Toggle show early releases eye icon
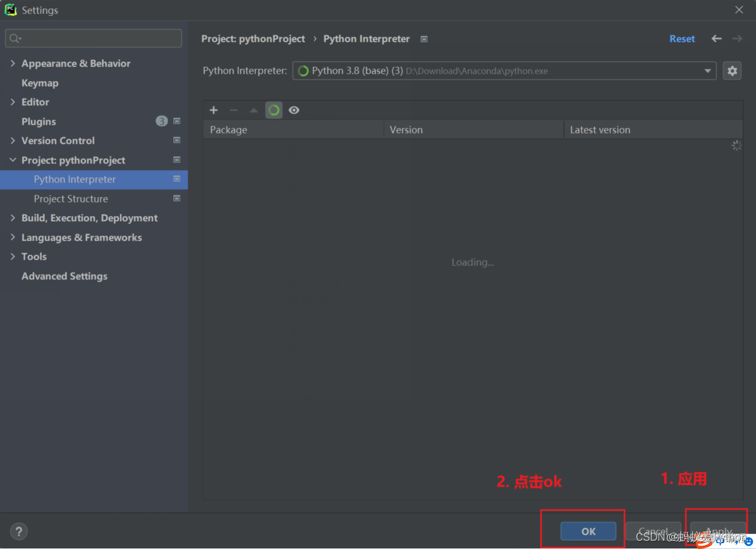The width and height of the screenshot is (756, 549). coord(294,110)
